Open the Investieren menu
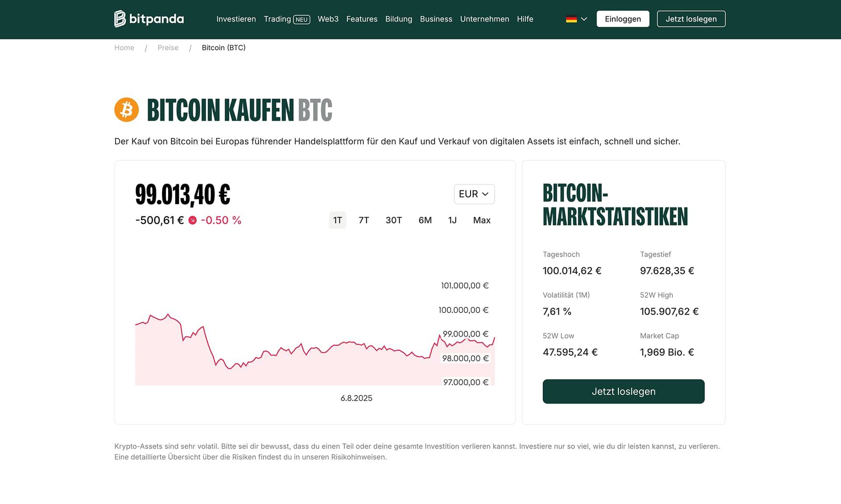Screen dimensions: 841x504 236,19
